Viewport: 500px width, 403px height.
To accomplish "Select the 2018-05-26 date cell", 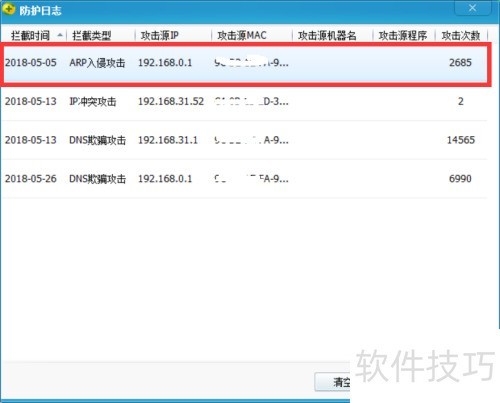I will click(31, 179).
